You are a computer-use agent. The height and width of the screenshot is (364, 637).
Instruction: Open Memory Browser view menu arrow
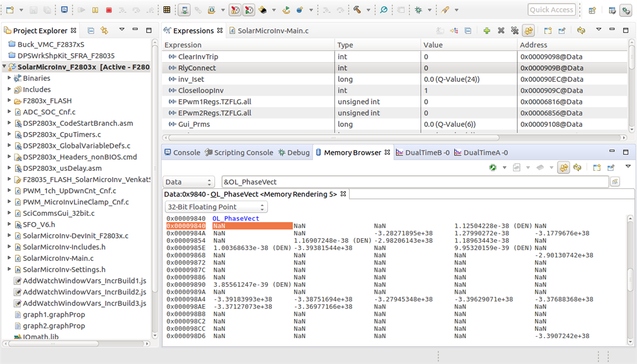(x=628, y=166)
